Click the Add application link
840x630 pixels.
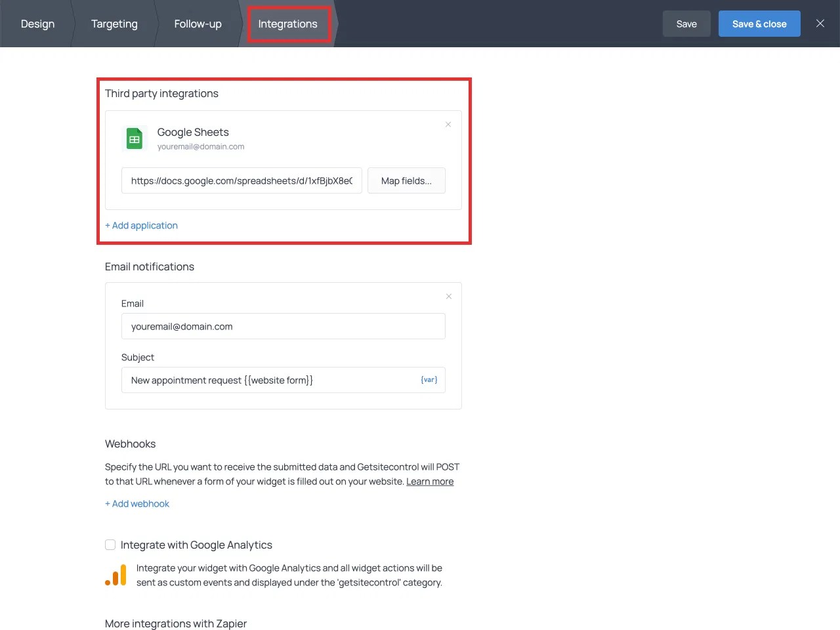(141, 225)
